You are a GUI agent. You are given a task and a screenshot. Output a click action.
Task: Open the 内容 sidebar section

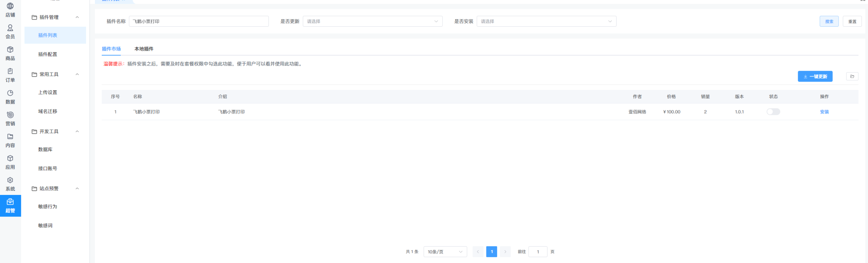(x=10, y=141)
